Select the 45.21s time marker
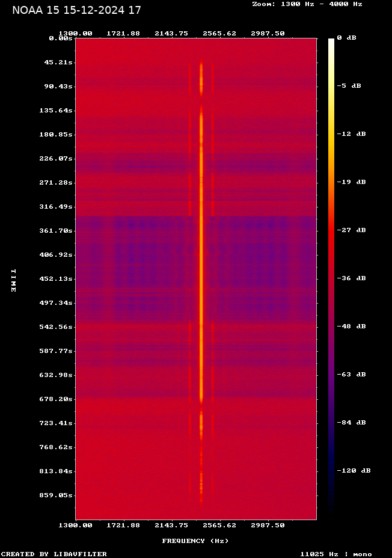 click(x=60, y=63)
